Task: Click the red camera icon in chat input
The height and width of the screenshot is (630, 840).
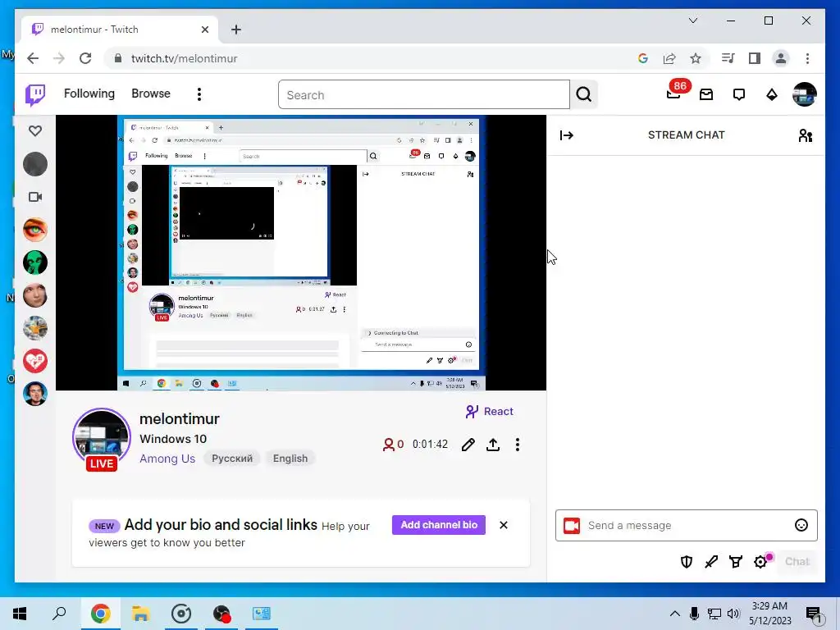Action: [572, 526]
